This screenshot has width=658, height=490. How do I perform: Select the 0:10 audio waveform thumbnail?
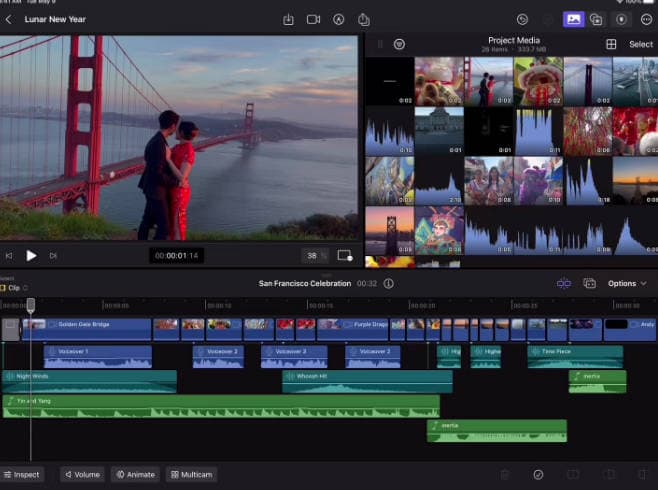(x=389, y=131)
